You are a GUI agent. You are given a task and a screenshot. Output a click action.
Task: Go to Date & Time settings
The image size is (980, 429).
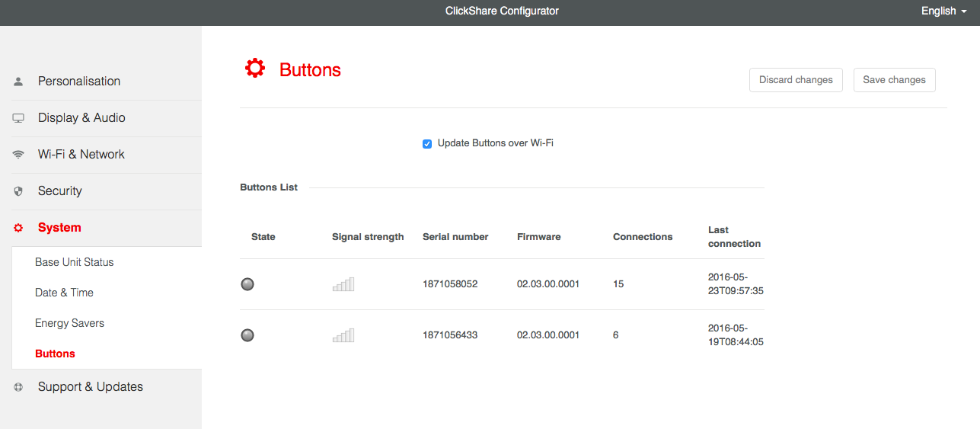coord(64,293)
